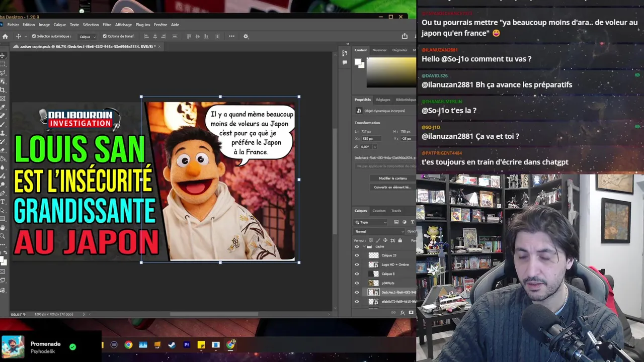644x362 pixels.
Task: Hide the Logo HD + Ombre layer
Action: tap(357, 264)
